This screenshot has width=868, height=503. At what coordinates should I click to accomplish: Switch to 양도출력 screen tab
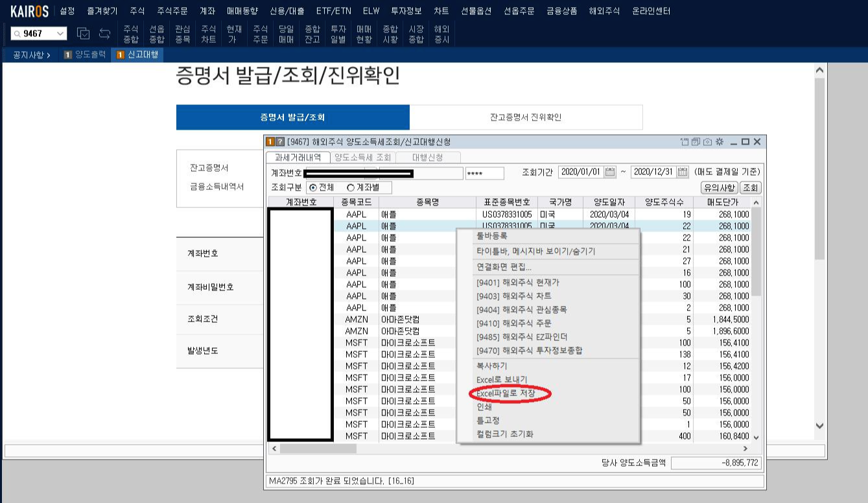point(86,55)
